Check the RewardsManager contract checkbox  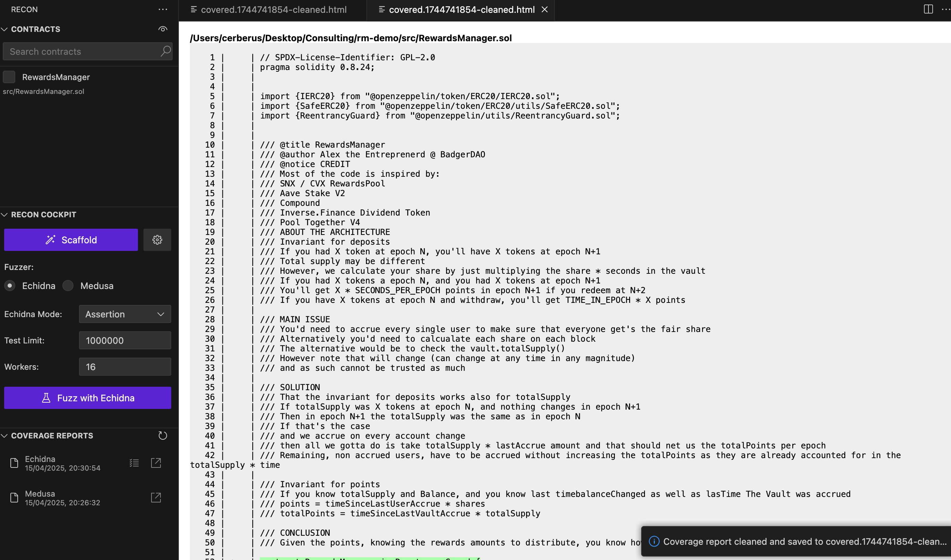(x=9, y=77)
